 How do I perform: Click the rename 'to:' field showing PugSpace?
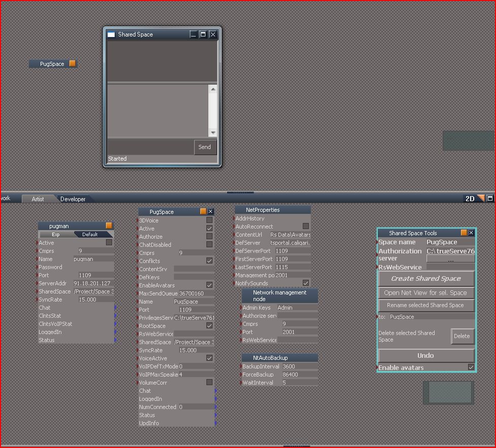pos(432,316)
